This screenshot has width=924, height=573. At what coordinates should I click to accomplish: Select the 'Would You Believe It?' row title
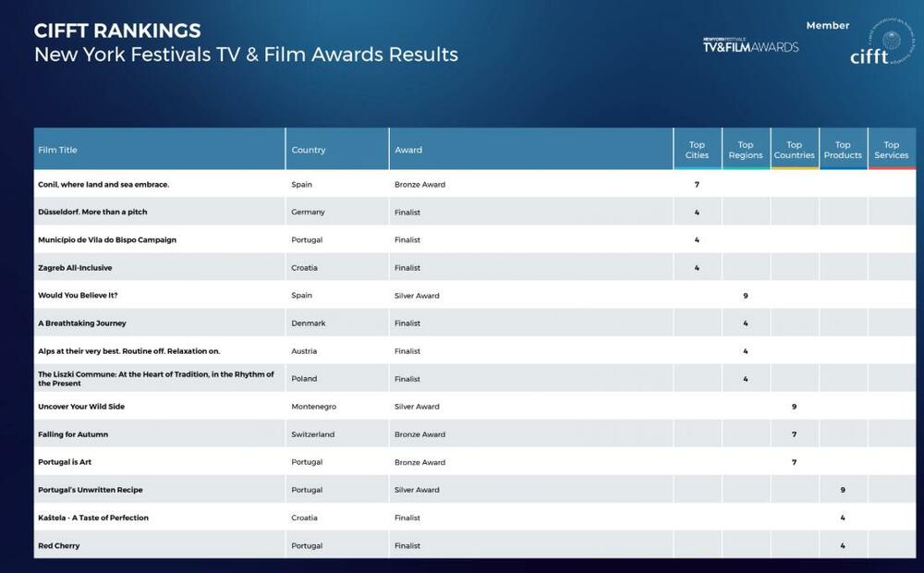tap(78, 296)
